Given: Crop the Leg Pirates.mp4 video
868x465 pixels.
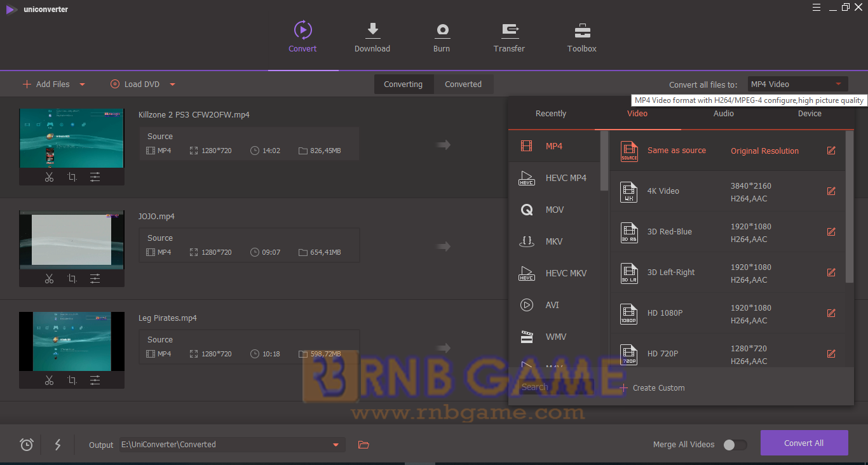Looking at the screenshot, I should click(72, 380).
